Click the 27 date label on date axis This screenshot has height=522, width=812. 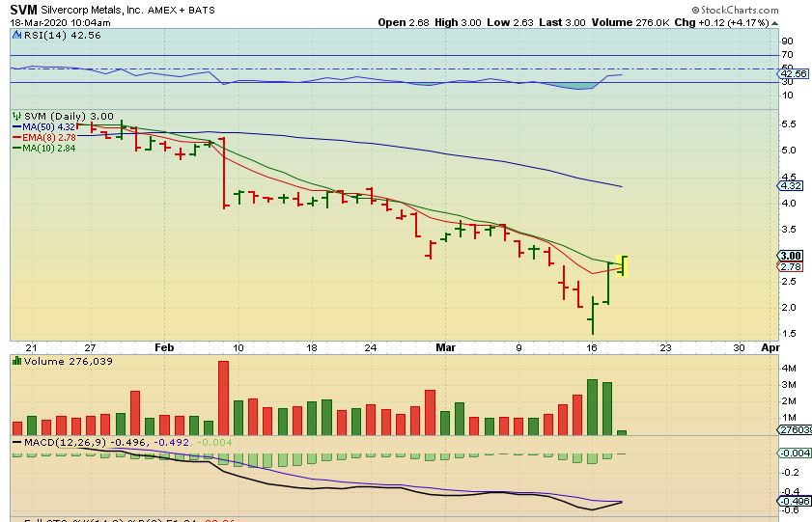click(x=90, y=347)
